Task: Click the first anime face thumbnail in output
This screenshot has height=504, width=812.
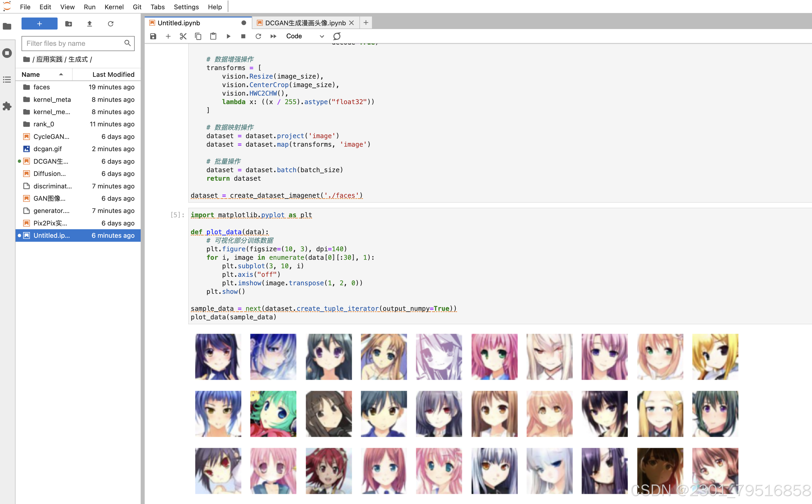Action: click(218, 357)
